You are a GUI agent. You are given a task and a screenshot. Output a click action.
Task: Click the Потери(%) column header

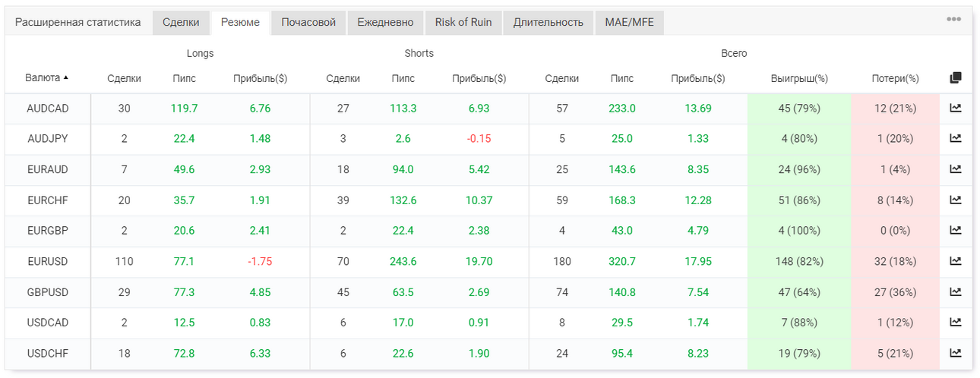896,78
